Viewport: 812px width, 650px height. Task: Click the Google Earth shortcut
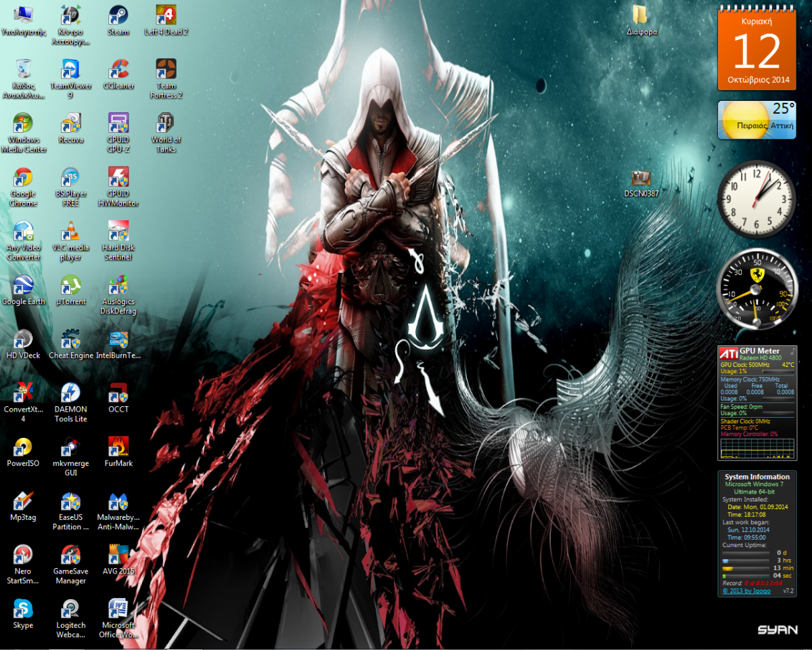[23, 291]
